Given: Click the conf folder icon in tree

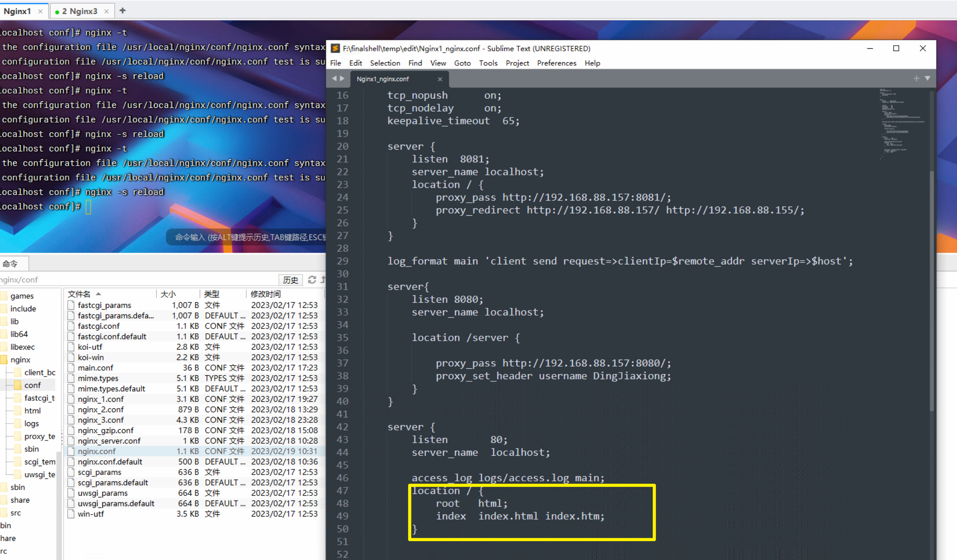Looking at the screenshot, I should pos(17,385).
